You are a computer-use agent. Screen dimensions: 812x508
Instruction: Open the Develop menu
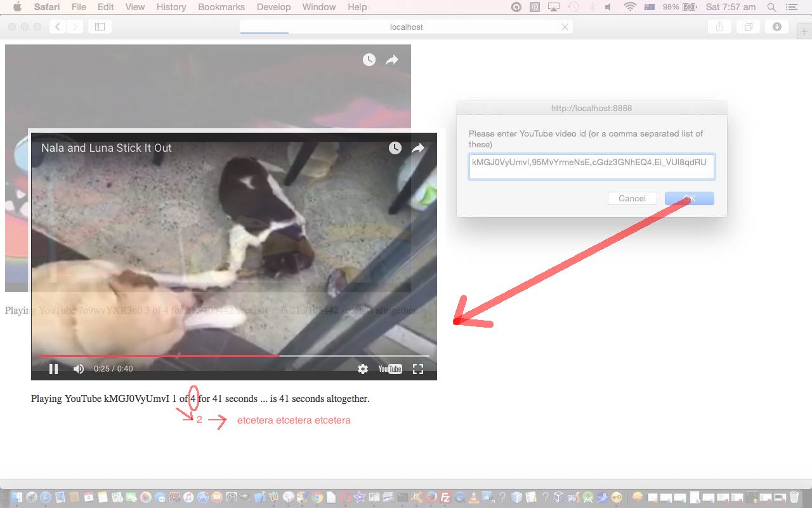(273, 7)
